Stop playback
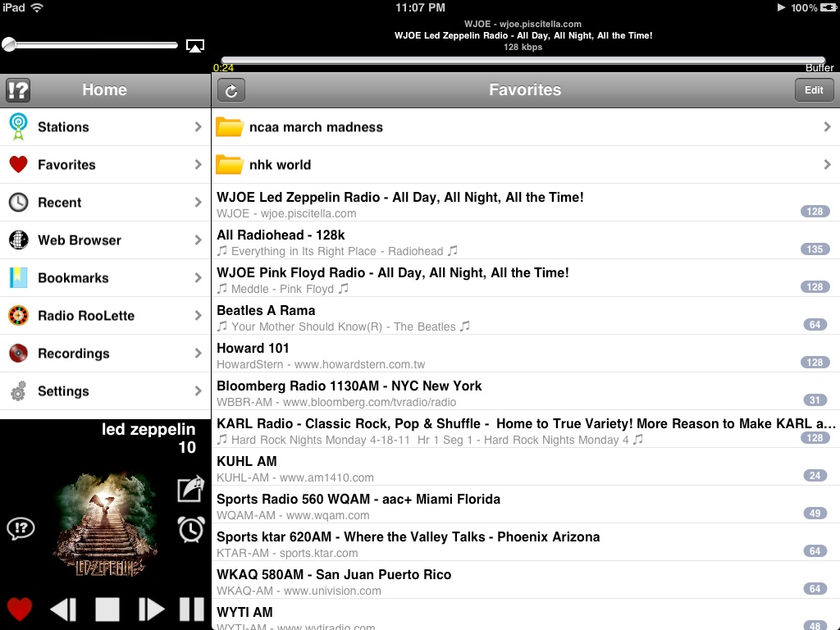Image resolution: width=840 pixels, height=630 pixels. pos(107,609)
